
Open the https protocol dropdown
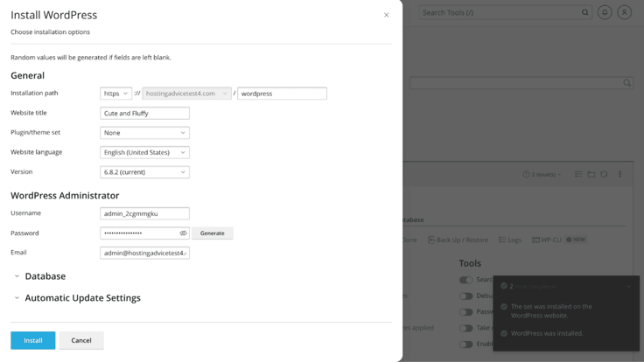click(x=115, y=94)
